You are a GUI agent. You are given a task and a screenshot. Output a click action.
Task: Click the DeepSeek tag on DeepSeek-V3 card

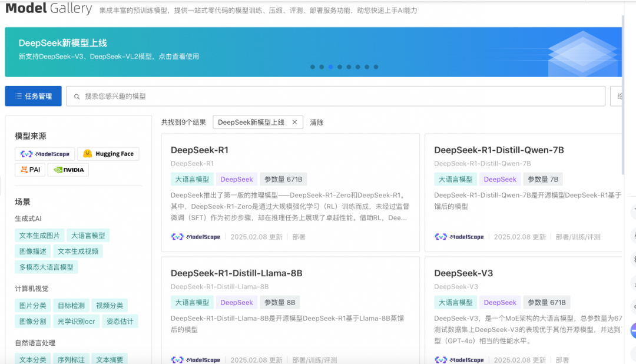(500, 302)
